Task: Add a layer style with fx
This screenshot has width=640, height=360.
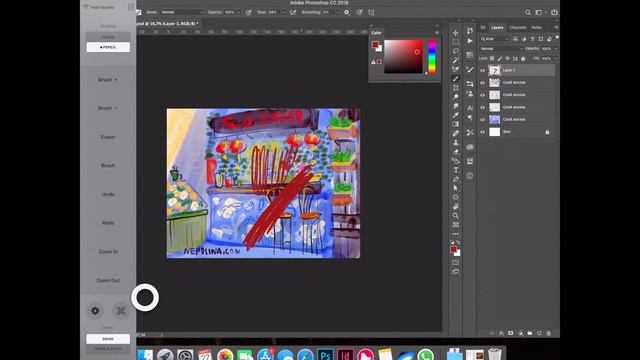Action: (x=501, y=333)
